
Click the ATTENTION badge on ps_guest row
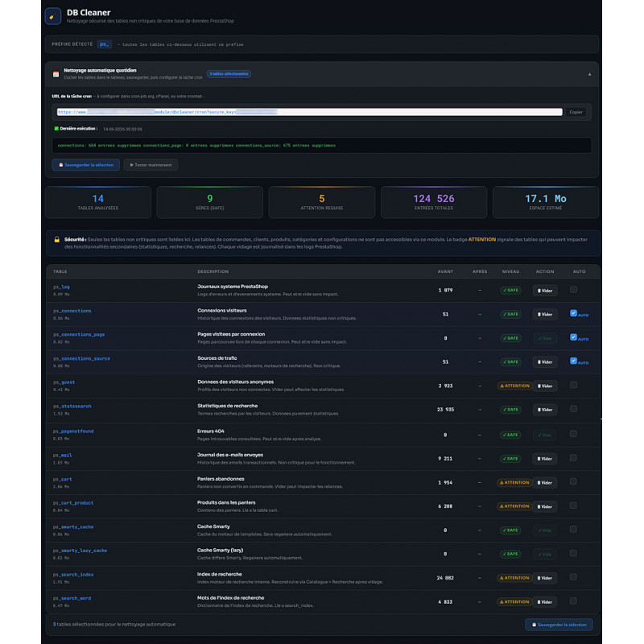(514, 386)
